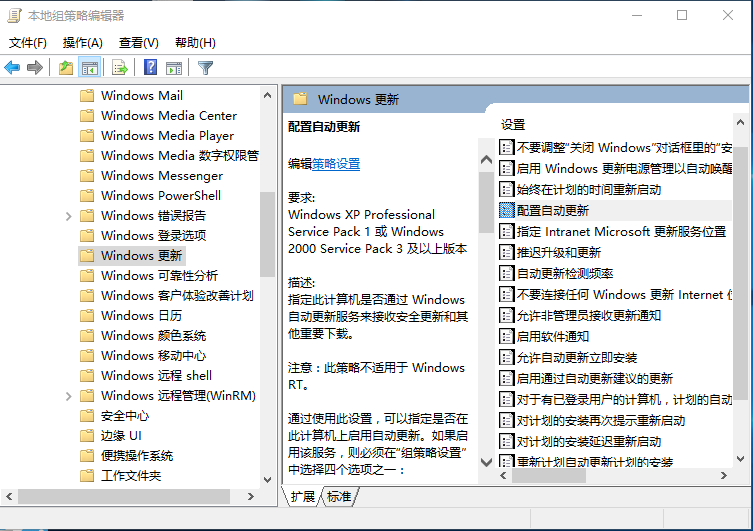Open the 查看(V) menu

(x=138, y=43)
